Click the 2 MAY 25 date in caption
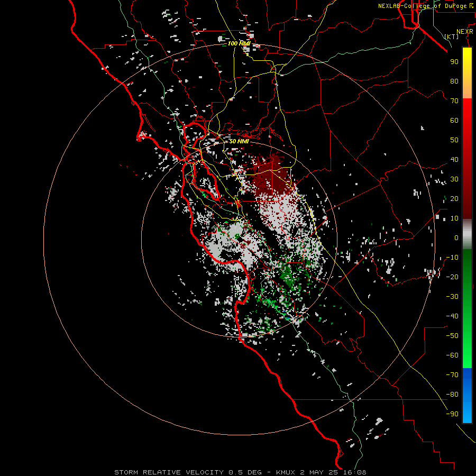476x476 pixels. click(x=318, y=472)
